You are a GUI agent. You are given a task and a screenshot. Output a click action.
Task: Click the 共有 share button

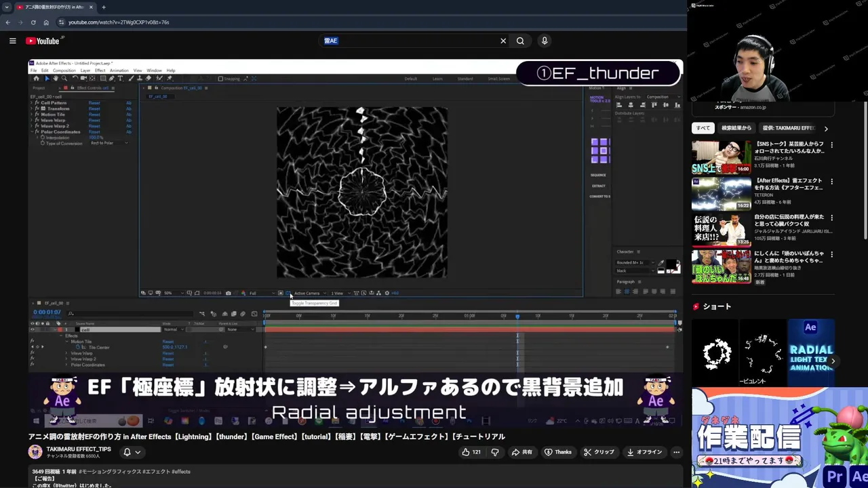click(522, 452)
